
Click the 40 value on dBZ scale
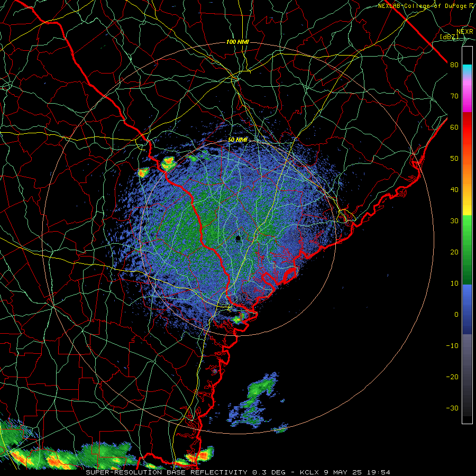(454, 190)
